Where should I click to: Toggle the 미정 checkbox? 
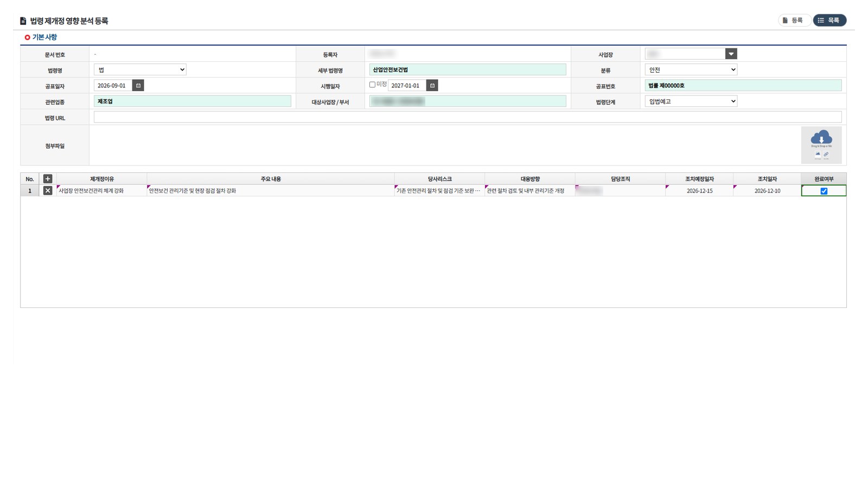click(x=372, y=85)
